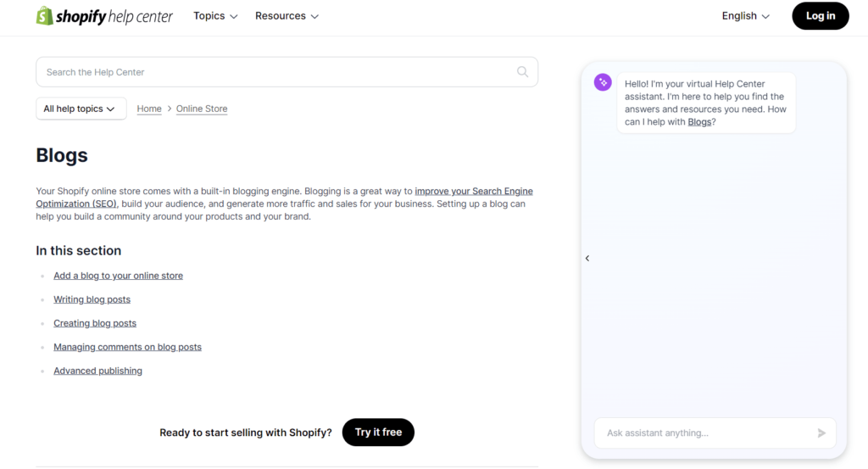Click the Log in button
Viewport: 868px width, 469px height.
point(821,16)
